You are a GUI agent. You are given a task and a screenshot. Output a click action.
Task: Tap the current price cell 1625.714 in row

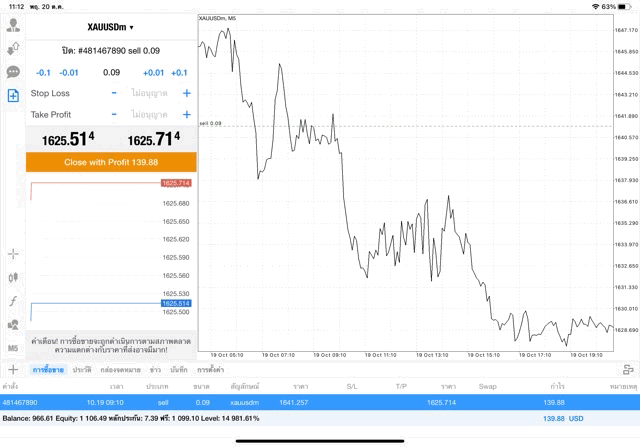(x=441, y=403)
